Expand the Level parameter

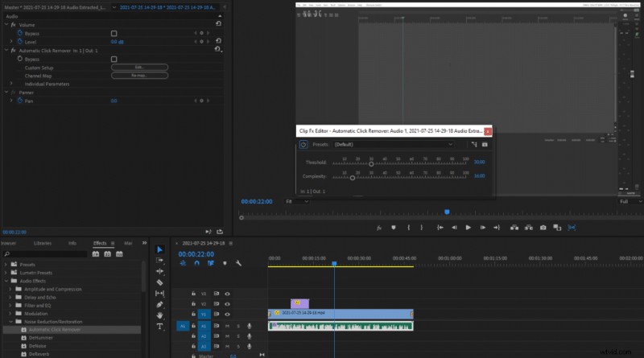[x=11, y=42]
